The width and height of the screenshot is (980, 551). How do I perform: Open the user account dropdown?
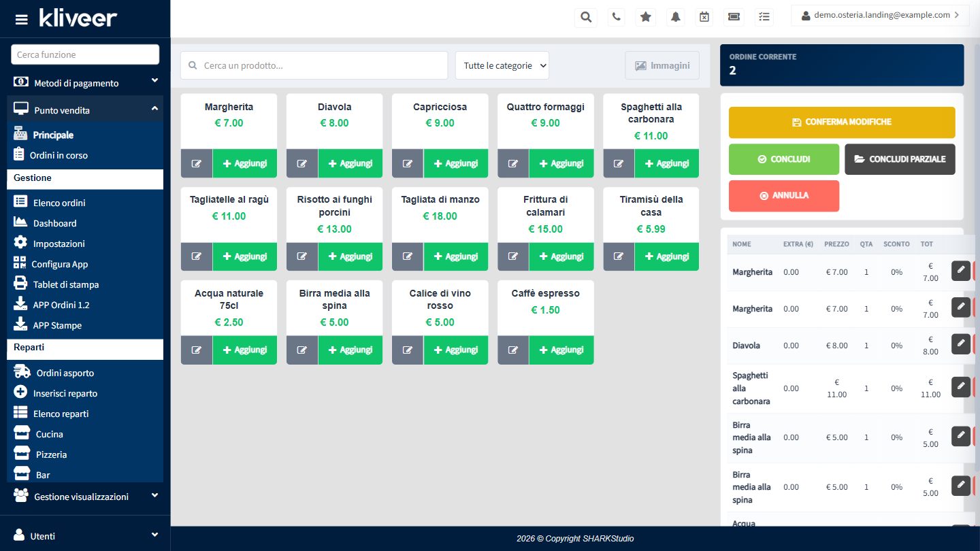point(880,15)
